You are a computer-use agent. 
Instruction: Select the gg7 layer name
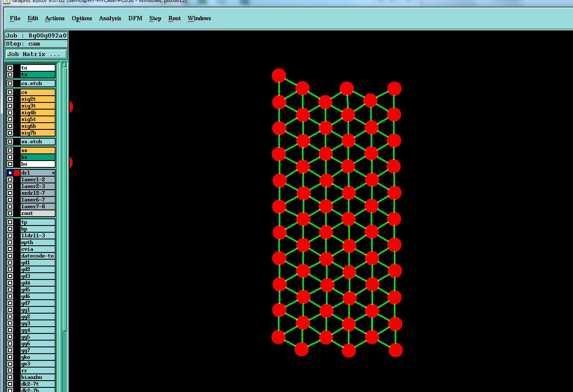(38, 350)
